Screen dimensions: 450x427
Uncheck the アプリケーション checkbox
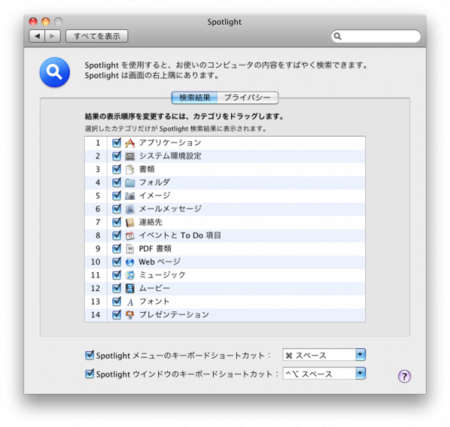click(x=116, y=143)
